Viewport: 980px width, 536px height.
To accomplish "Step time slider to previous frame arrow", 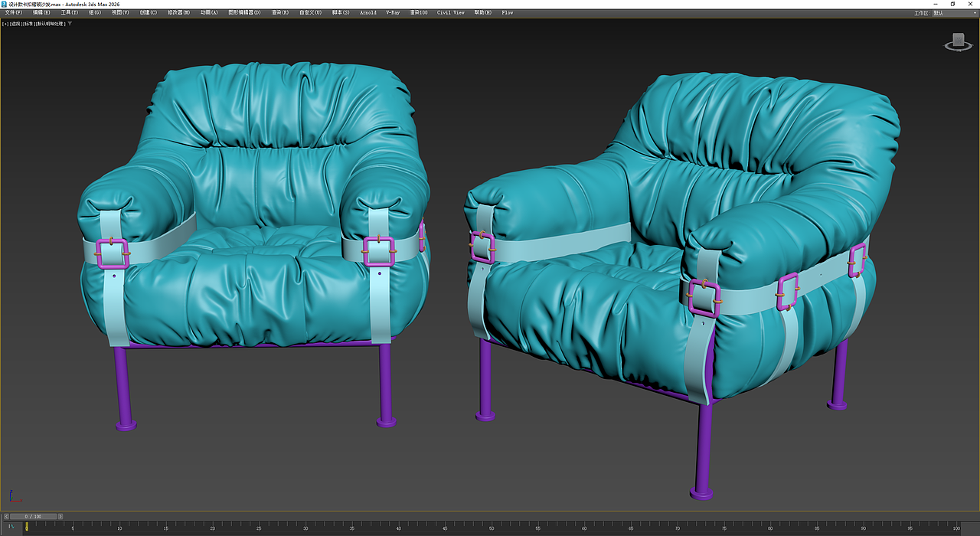I will [5, 516].
